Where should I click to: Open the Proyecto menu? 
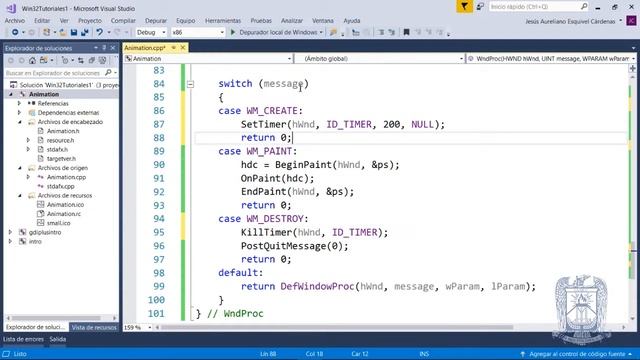point(90,20)
